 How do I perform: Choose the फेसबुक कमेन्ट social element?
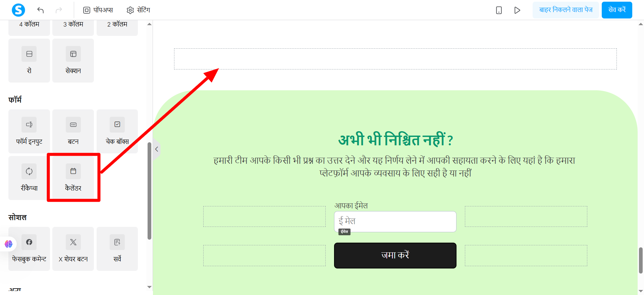click(x=29, y=249)
